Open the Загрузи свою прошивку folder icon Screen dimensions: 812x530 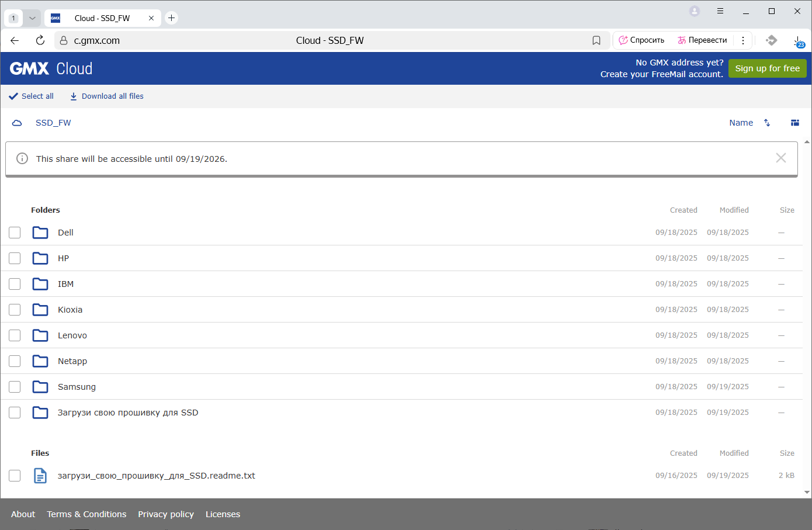[x=40, y=413]
